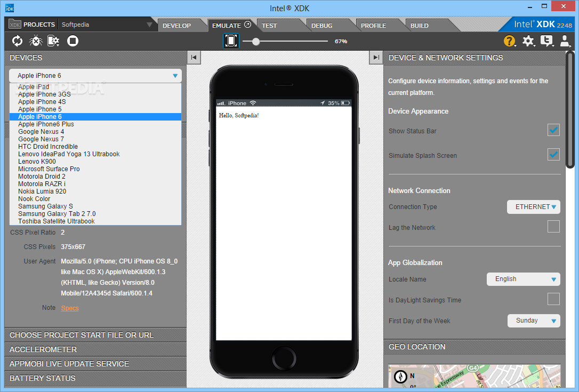Viewport: 579px width, 392px height.
Task: Enable Lag the Network checkbox
Action: point(553,227)
